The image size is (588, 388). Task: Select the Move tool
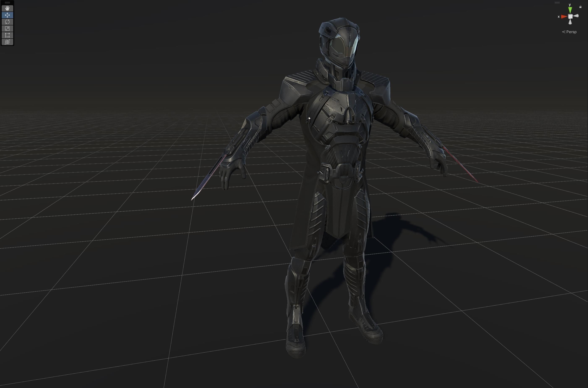pyautogui.click(x=7, y=15)
